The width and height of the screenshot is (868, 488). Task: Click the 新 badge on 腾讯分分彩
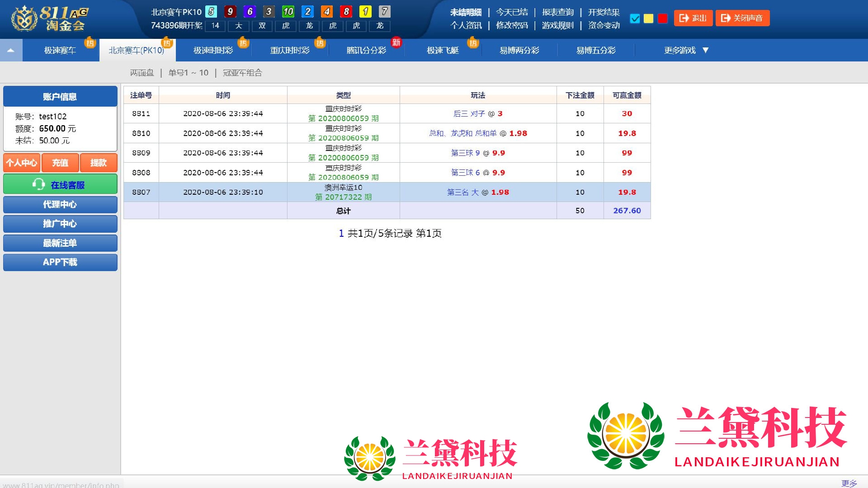(x=396, y=42)
